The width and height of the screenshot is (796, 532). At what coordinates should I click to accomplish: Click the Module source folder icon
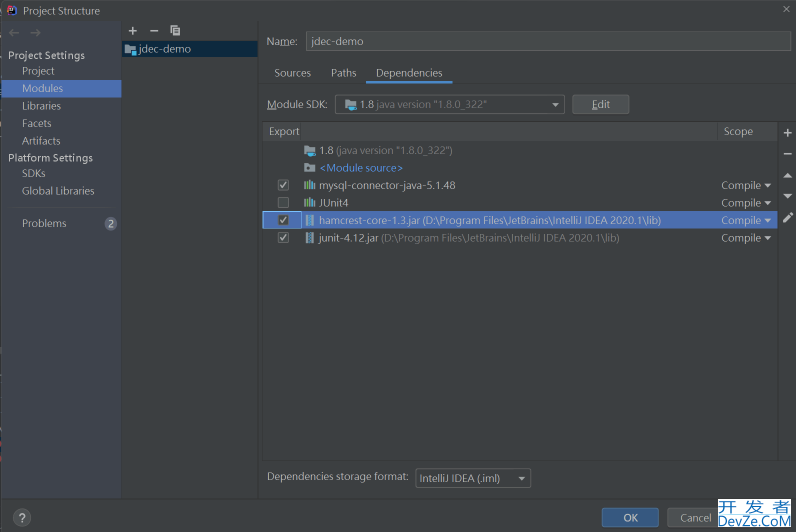(x=310, y=167)
